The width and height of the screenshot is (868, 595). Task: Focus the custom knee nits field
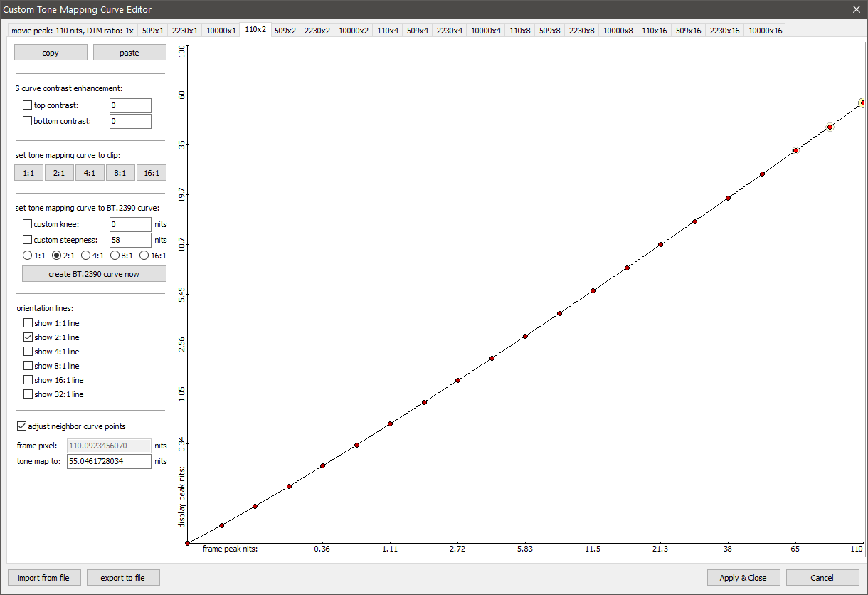130,224
